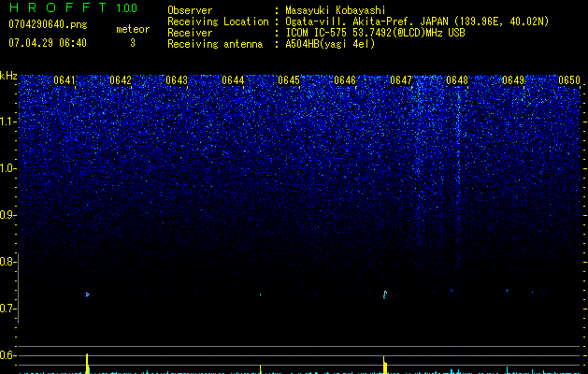This screenshot has width=588, height=374.
Task: Click the meteor count label
Action: pyautogui.click(x=133, y=29)
